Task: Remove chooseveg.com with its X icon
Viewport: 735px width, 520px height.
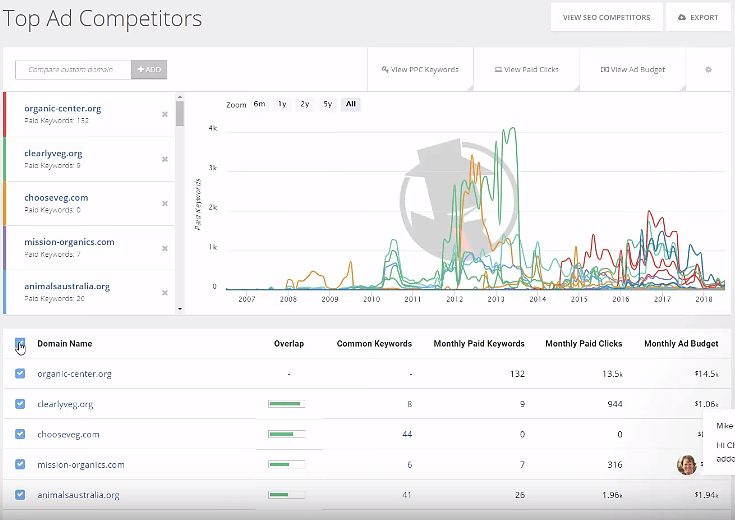Action: tap(165, 203)
